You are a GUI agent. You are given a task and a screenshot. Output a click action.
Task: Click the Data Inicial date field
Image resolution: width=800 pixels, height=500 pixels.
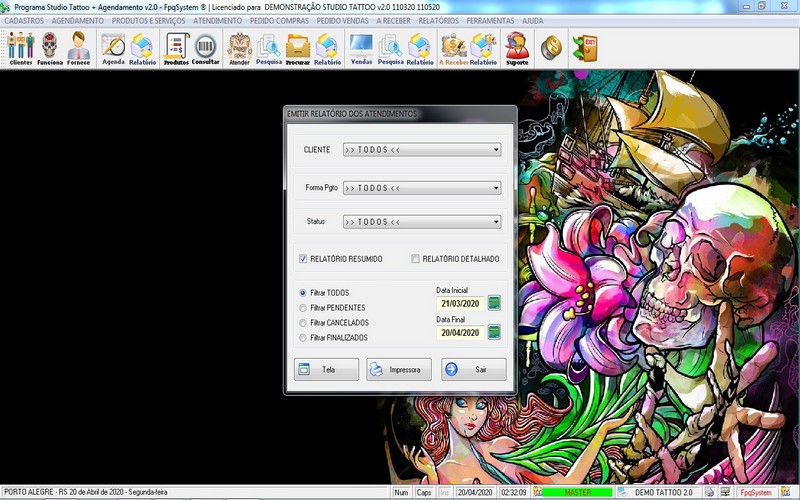pos(460,303)
